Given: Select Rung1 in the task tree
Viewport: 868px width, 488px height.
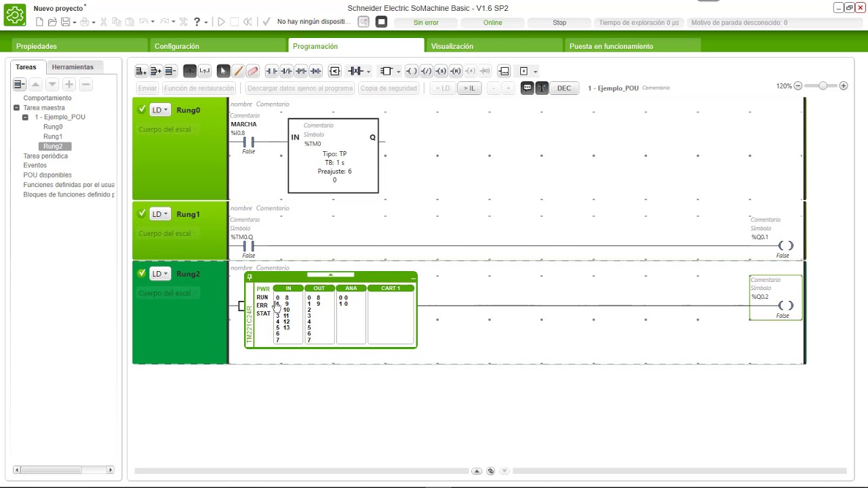Looking at the screenshot, I should tap(53, 136).
